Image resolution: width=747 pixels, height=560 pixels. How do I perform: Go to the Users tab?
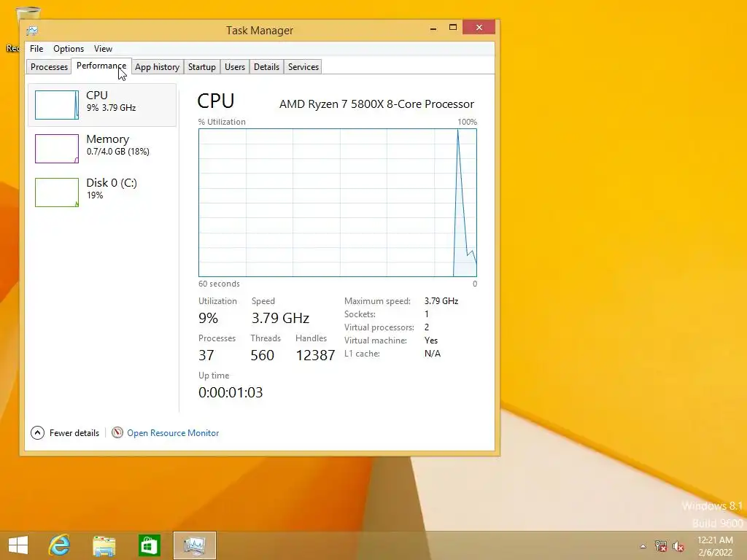(x=235, y=66)
